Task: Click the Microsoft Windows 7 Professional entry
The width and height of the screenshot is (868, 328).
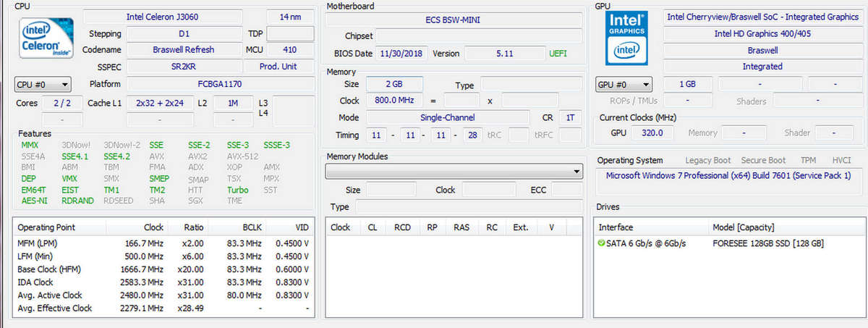Action: coord(728,176)
